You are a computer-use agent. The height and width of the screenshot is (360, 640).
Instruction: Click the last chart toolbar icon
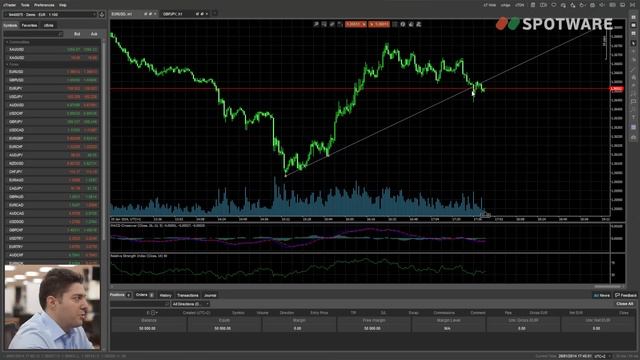(x=418, y=24)
